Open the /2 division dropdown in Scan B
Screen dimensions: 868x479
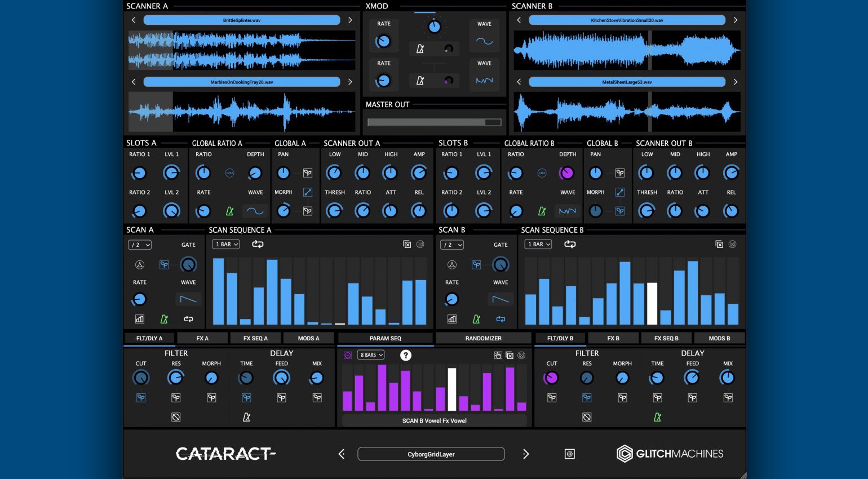(452, 245)
